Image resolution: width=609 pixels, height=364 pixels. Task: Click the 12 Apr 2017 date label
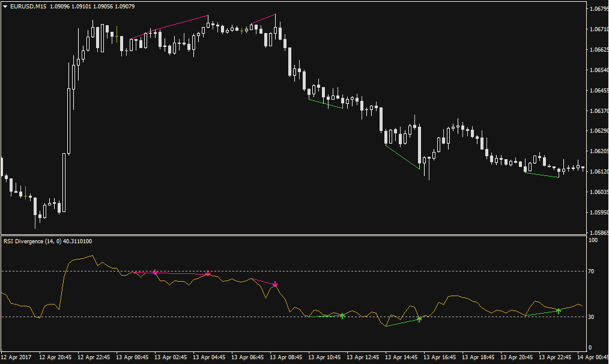point(17,357)
